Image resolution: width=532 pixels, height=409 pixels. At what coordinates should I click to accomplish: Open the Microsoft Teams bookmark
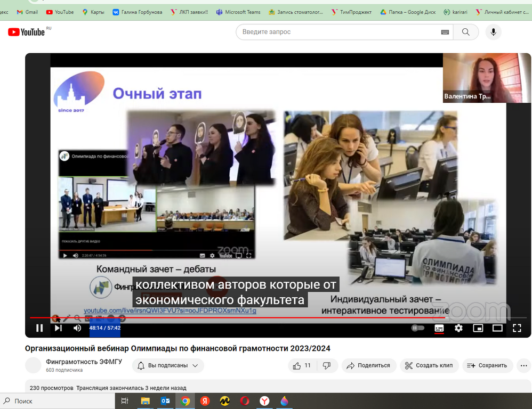tap(238, 12)
